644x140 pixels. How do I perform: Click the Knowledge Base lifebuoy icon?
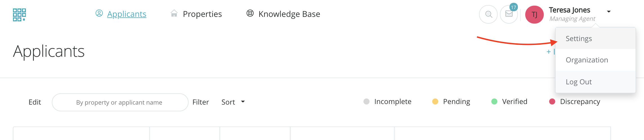(250, 13)
